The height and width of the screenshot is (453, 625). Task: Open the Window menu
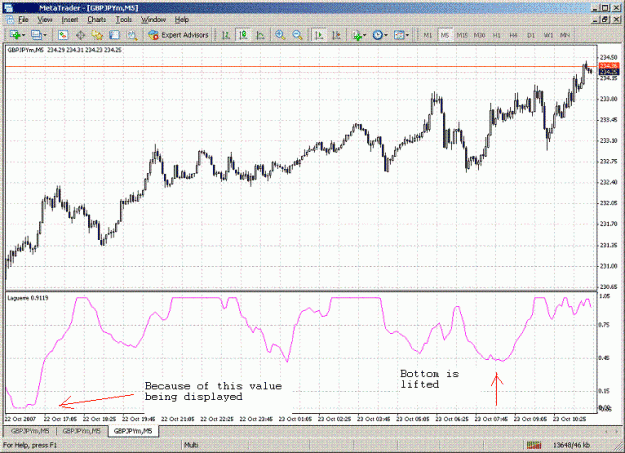pos(153,20)
